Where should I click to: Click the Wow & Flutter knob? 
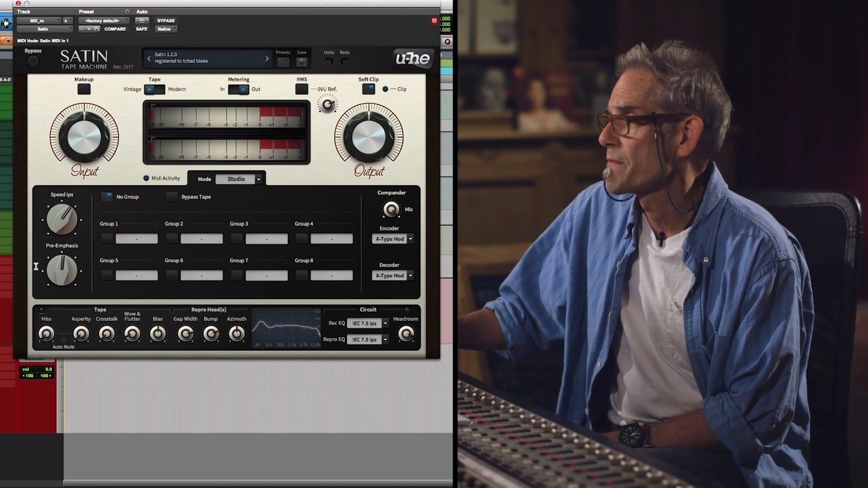(x=132, y=334)
